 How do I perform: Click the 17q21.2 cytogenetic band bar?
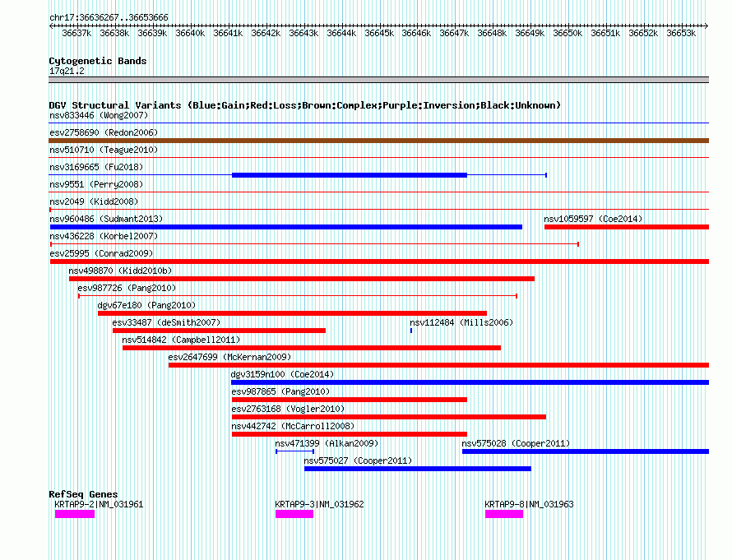tap(378, 80)
